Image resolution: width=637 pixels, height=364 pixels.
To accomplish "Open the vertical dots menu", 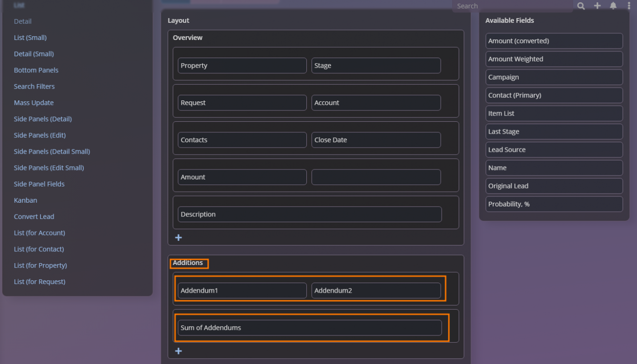I will 629,6.
